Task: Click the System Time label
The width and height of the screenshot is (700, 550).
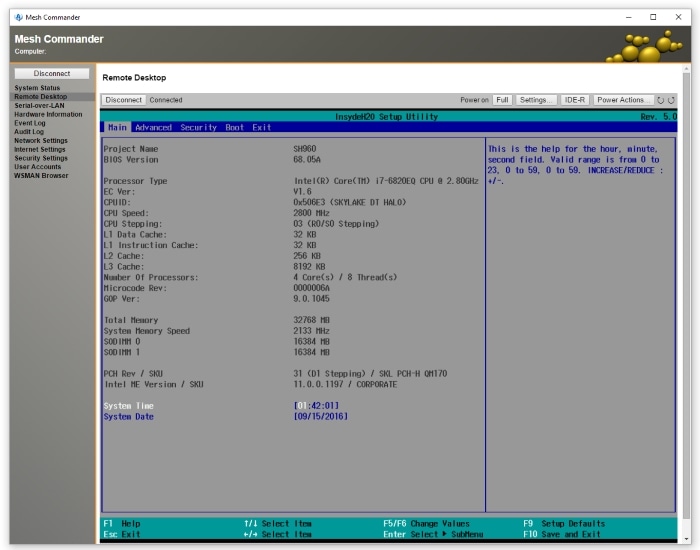Action: coord(129,406)
